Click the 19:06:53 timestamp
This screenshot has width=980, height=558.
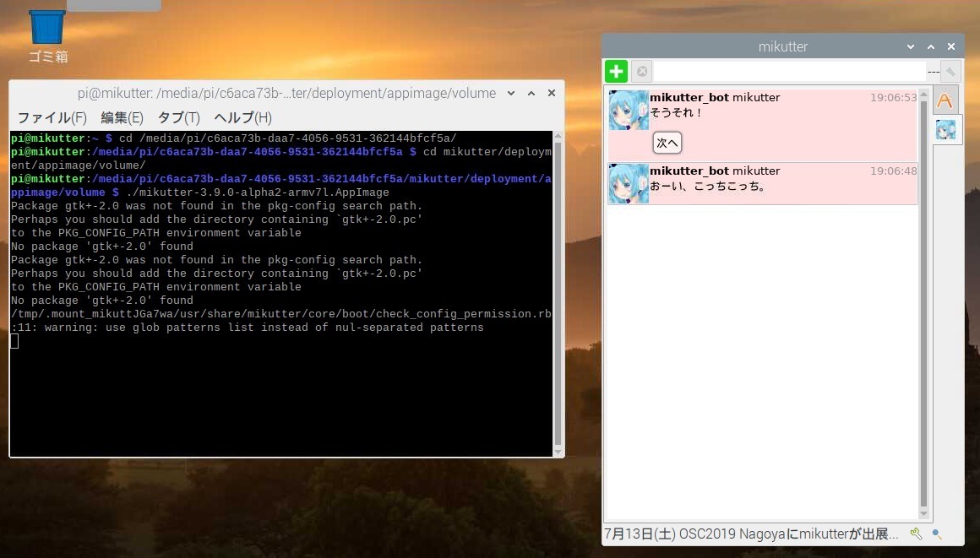893,97
